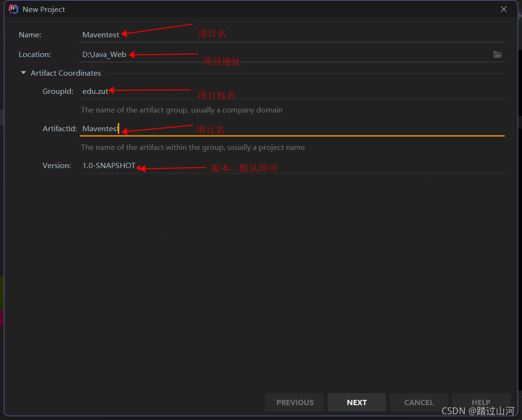Click the CANCEL button
Screen dimensions: 522x420
coord(419,402)
